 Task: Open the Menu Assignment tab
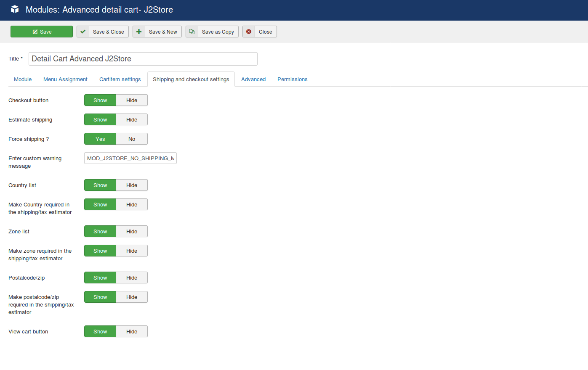[65, 79]
